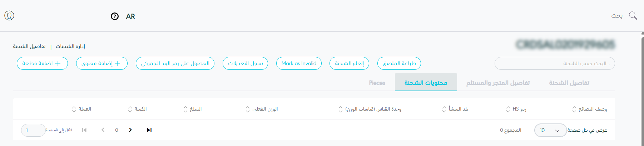Switch to Pieces tab
This screenshot has height=146, width=644.
pos(377,83)
